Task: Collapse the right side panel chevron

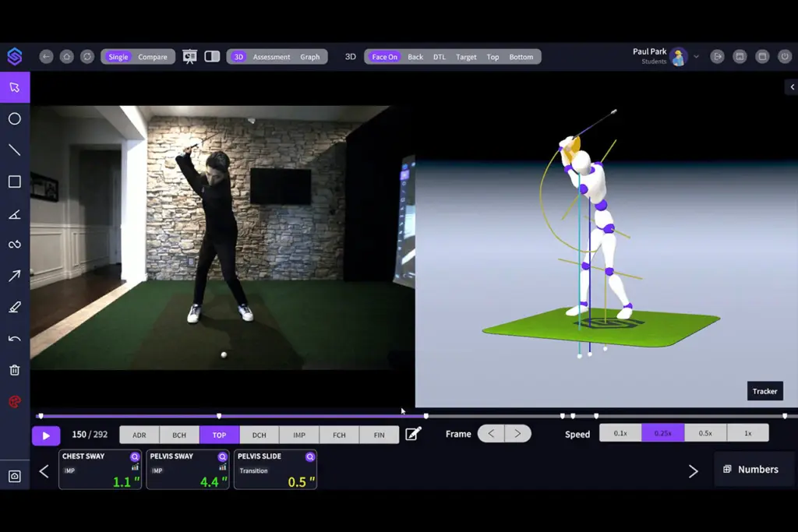Action: [792, 87]
